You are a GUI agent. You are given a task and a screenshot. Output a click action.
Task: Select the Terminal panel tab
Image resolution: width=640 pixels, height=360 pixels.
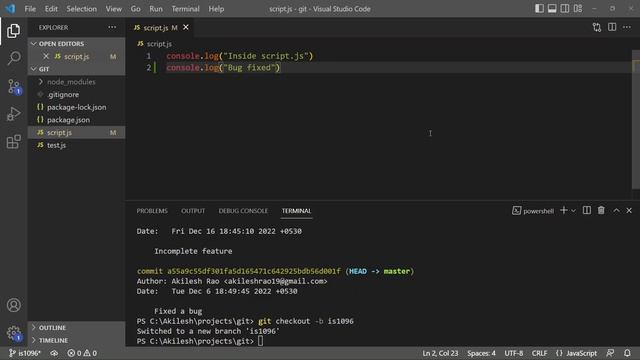point(296,211)
